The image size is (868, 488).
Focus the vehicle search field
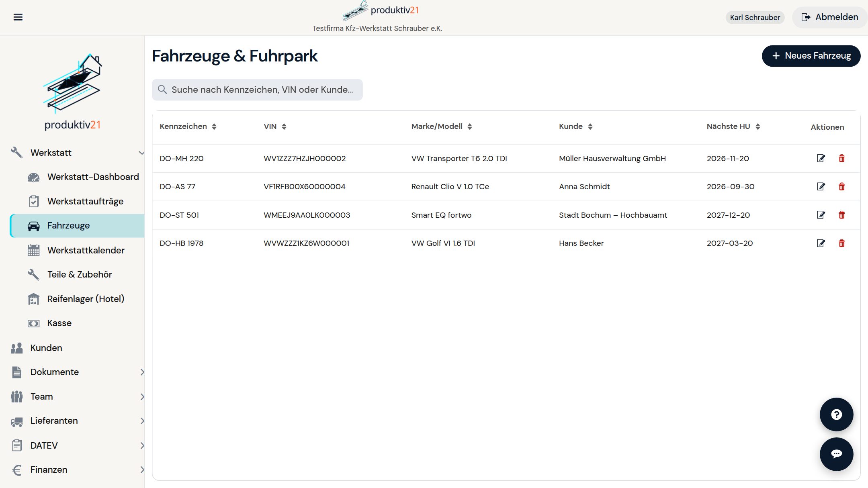[x=257, y=90]
